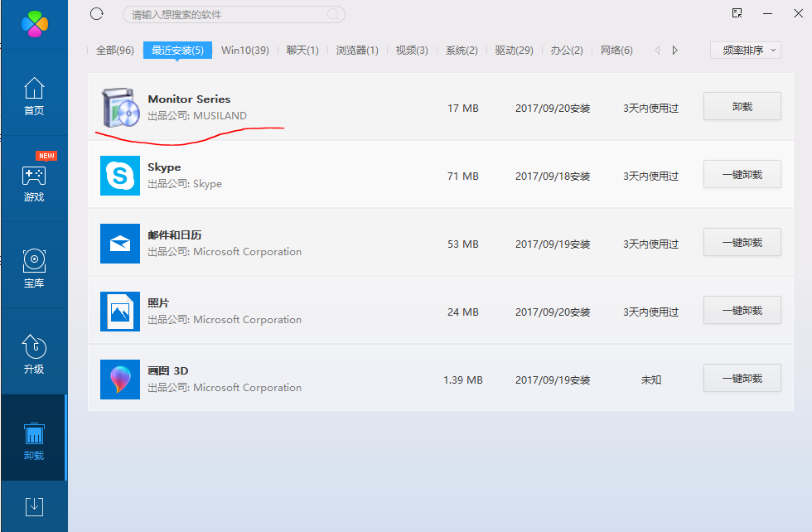Click the Paint 3D (画图 3D) icon
The width and height of the screenshot is (812, 532).
120,380
